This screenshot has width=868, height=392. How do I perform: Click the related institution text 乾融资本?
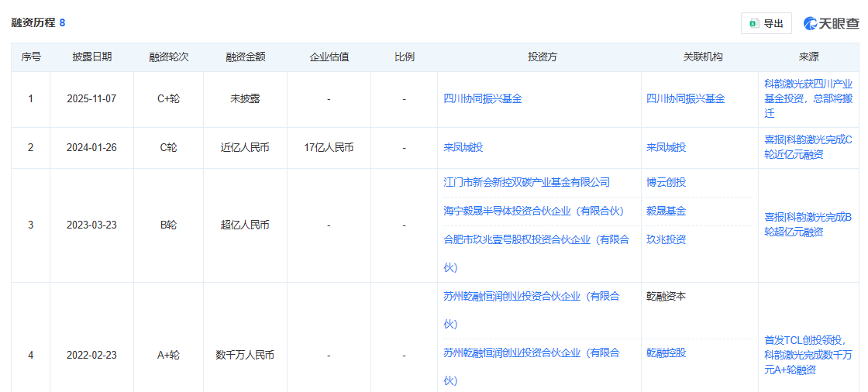pos(666,296)
